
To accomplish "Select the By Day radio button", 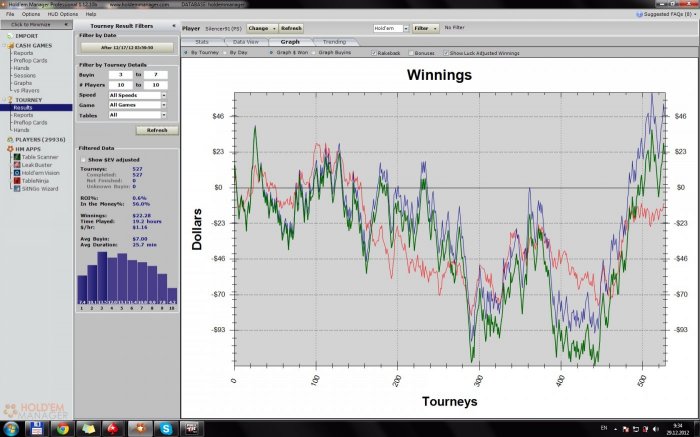I will click(x=226, y=51).
